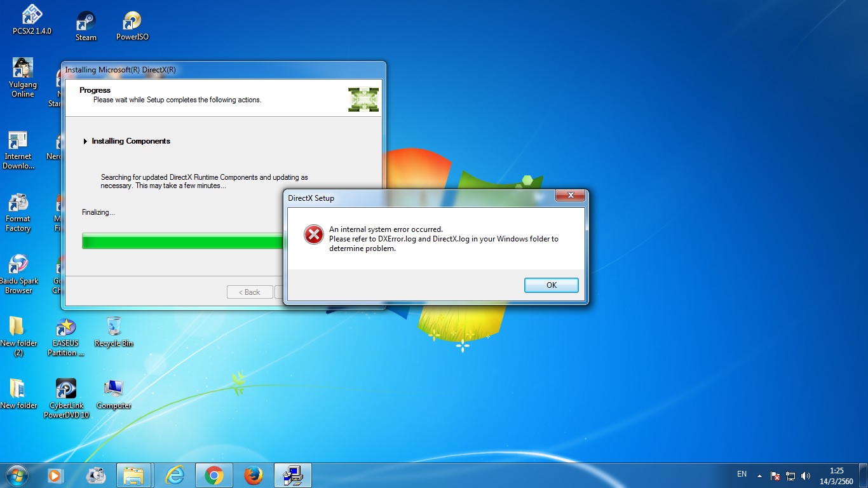
Task: Open the Windows Start menu
Action: click(17, 475)
